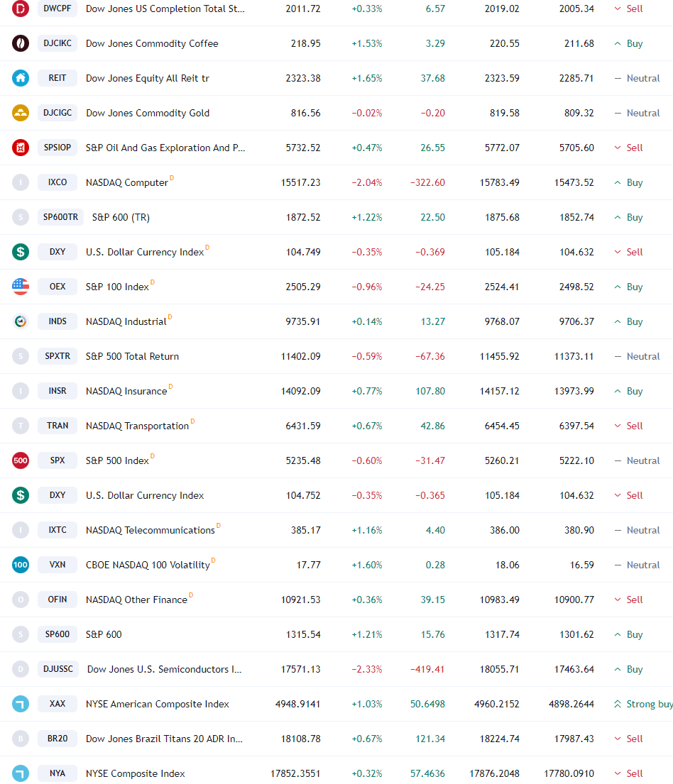Open Dow Jones Brazil Titans 20 ADR link
673x784 pixels.
(x=164, y=739)
